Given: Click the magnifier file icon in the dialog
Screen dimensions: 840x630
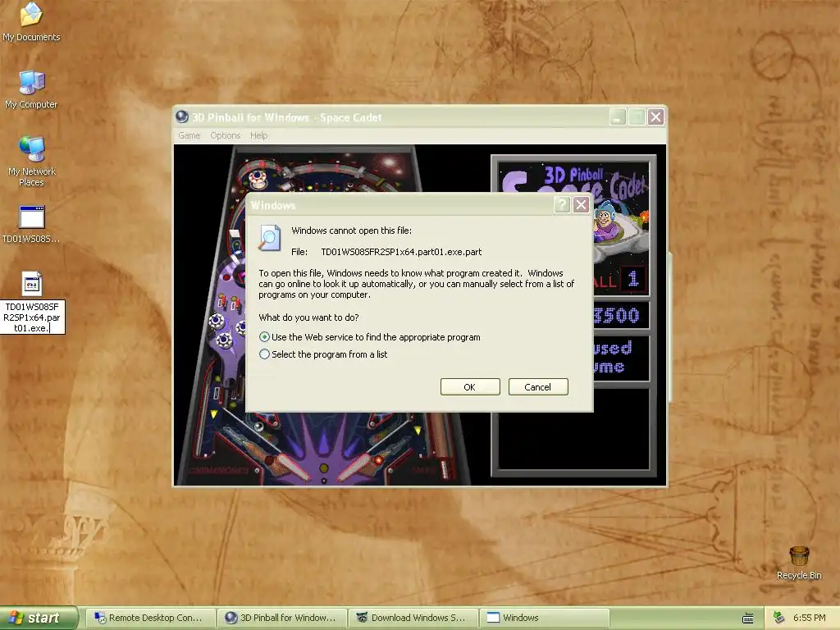Looking at the screenshot, I should coord(269,238).
